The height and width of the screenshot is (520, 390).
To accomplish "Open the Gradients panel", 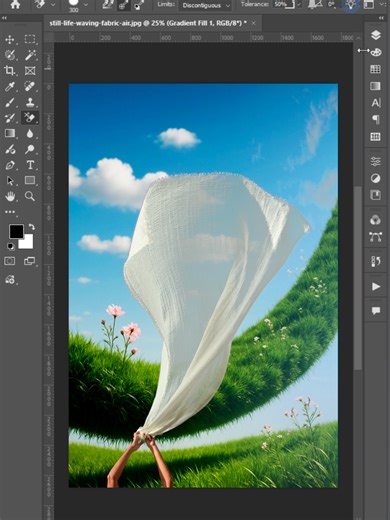I will 376,86.
